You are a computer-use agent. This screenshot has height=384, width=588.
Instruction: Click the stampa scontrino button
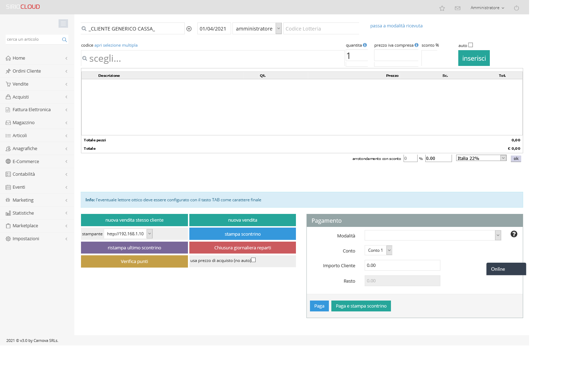(x=243, y=234)
